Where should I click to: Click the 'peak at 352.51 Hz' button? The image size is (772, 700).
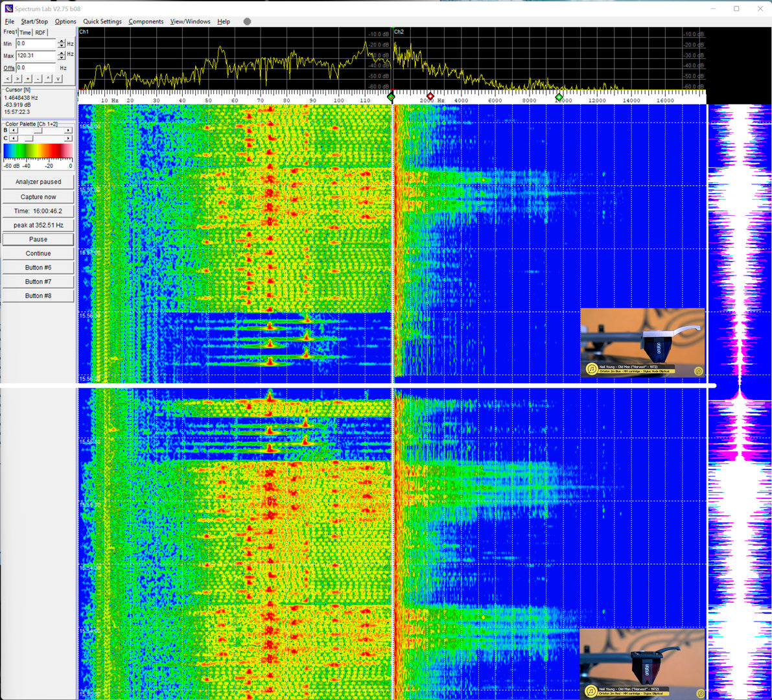[x=38, y=225]
